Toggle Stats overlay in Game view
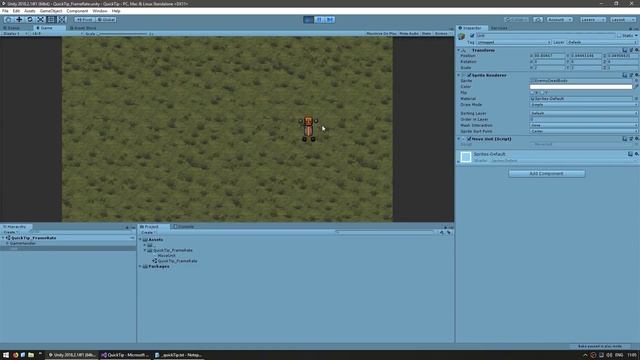The height and width of the screenshot is (360, 640). click(x=427, y=33)
